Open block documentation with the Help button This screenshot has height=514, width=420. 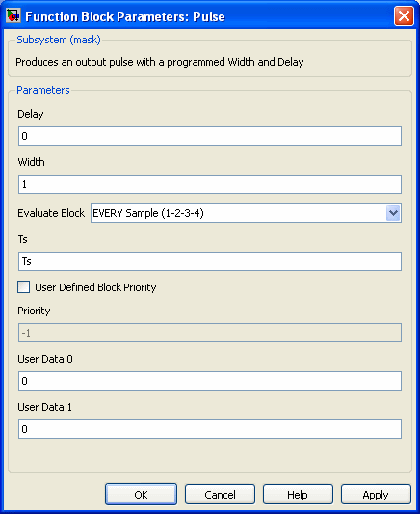[298, 495]
